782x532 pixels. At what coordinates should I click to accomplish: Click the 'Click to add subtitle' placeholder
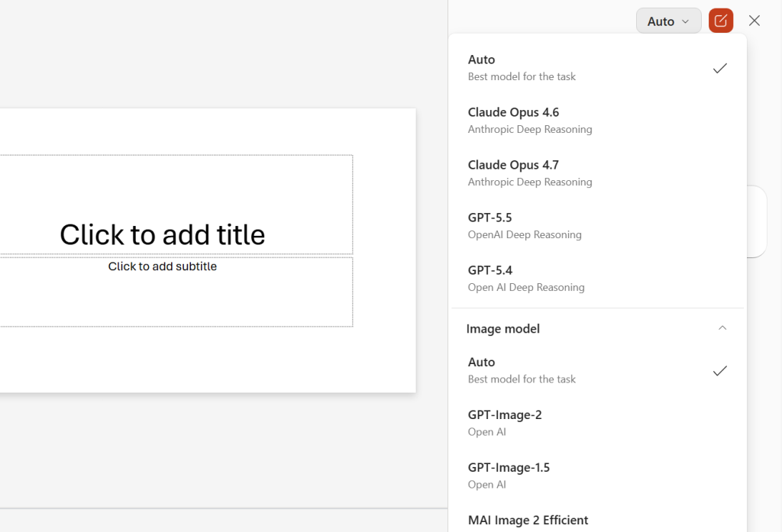176,292
